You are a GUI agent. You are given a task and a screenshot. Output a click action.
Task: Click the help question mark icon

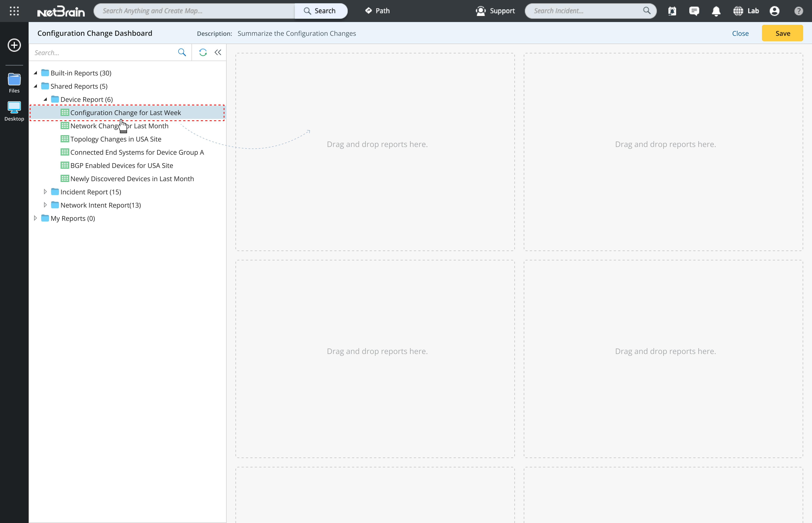(x=798, y=11)
